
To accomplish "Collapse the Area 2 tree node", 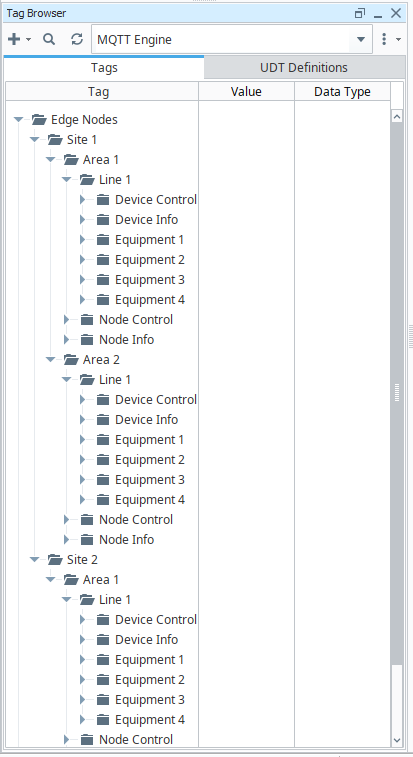I will pos(50,360).
